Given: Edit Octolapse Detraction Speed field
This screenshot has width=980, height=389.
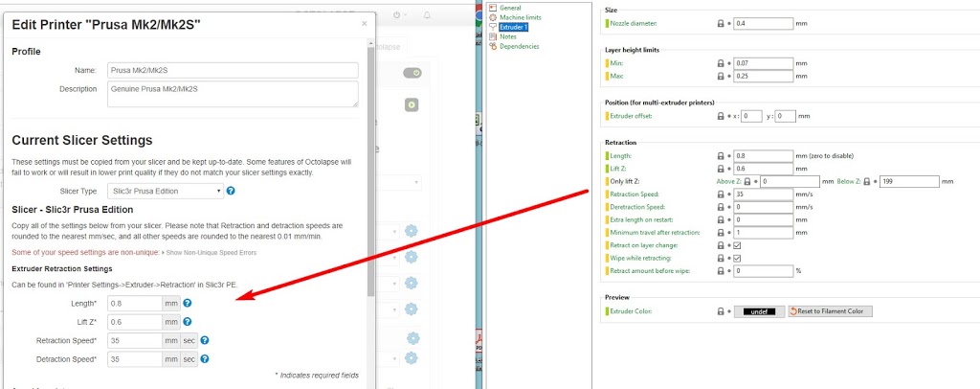Looking at the screenshot, I should (135, 359).
